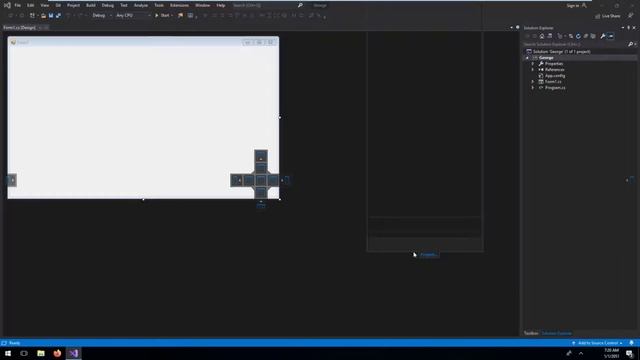640x360 pixels.
Task: Click the Sign in link
Action: pyautogui.click(x=573, y=5)
